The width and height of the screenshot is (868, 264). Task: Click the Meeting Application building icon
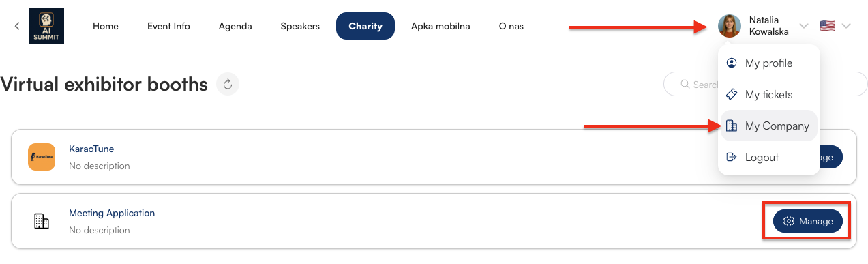42,221
